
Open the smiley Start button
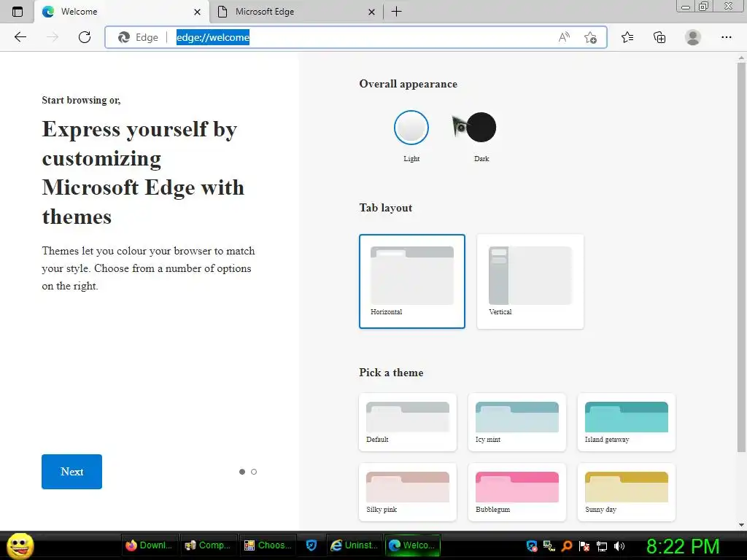tap(20, 546)
